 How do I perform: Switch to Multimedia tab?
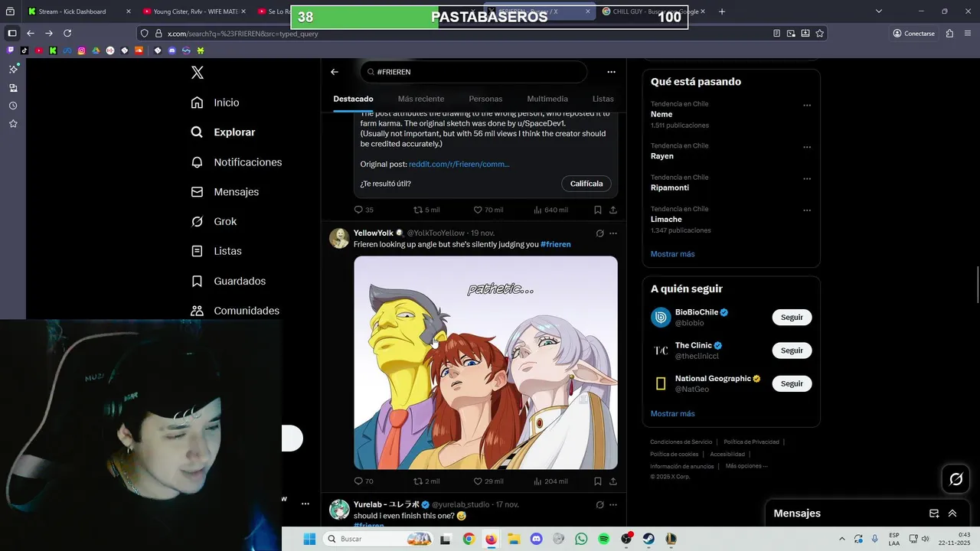(x=547, y=99)
